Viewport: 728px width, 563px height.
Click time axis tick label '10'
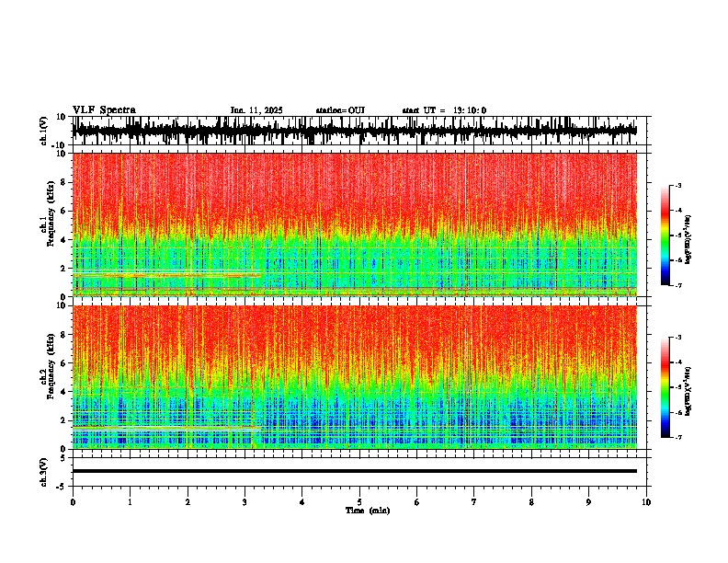point(646,502)
